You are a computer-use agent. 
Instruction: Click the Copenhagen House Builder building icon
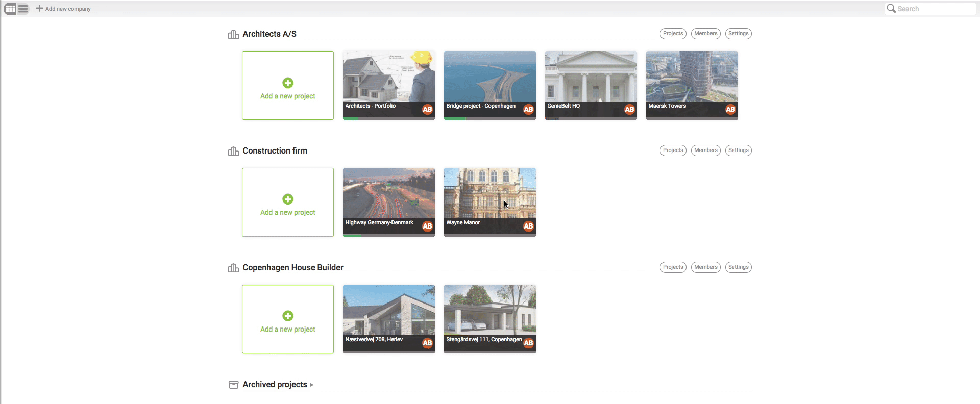click(x=234, y=268)
